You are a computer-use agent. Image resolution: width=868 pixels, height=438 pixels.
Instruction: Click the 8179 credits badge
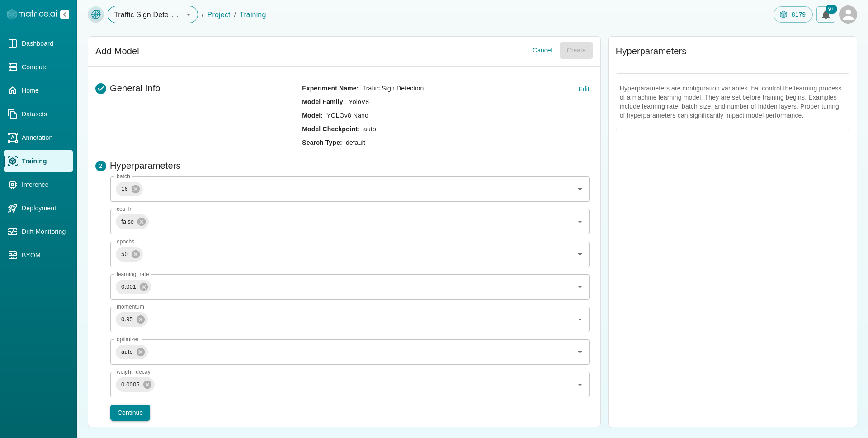point(793,14)
